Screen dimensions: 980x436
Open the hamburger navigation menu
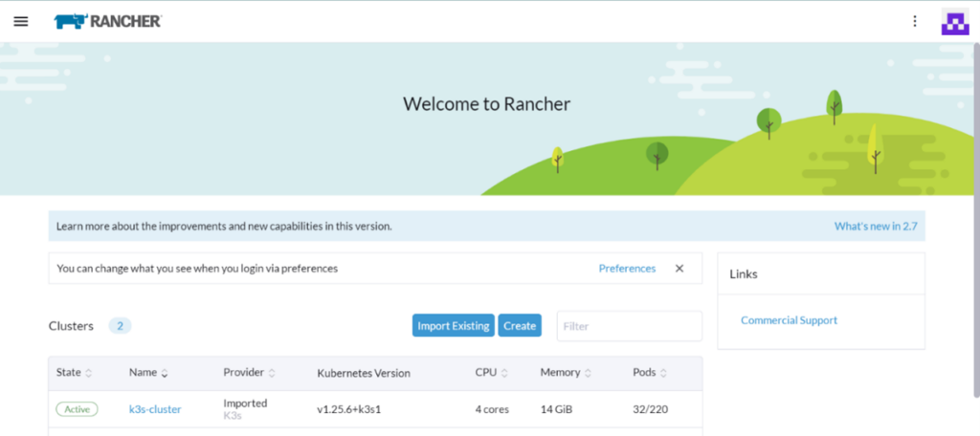click(21, 21)
